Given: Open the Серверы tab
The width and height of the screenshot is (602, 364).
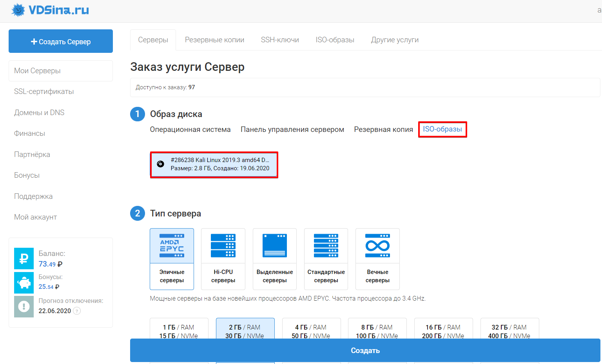Looking at the screenshot, I should (153, 40).
